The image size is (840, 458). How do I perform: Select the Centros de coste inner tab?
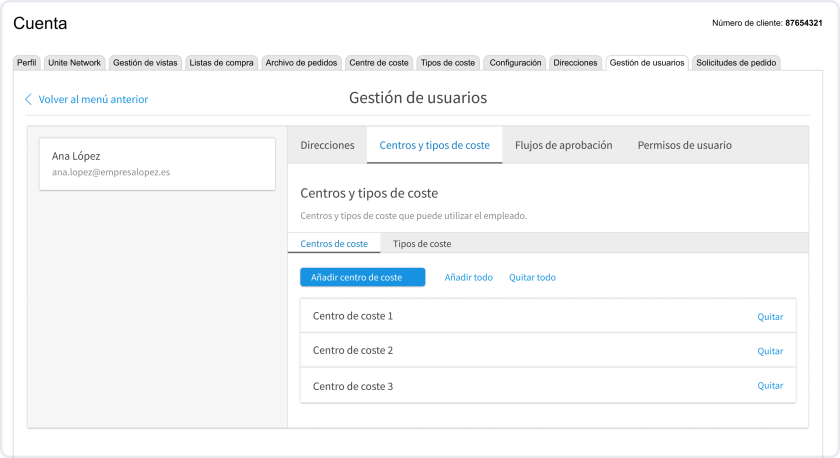click(334, 244)
